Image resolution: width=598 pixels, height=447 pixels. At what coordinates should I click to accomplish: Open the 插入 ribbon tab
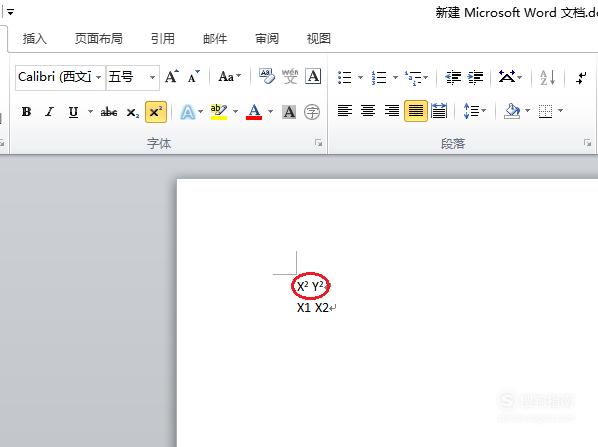[x=34, y=39]
